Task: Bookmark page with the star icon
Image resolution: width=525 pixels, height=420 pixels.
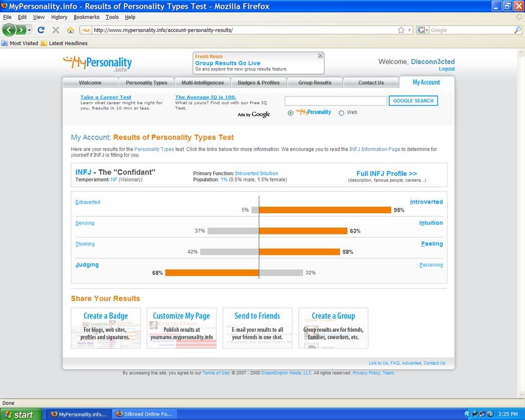Action: coord(401,30)
